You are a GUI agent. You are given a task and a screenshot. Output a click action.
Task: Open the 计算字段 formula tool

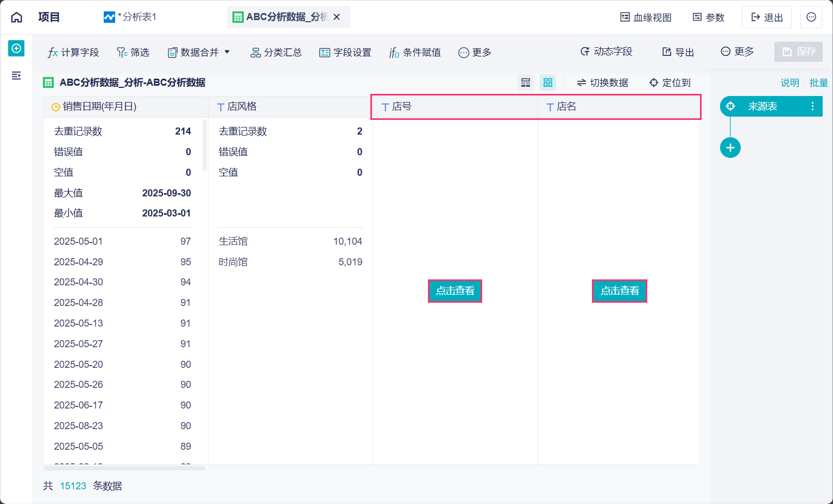coord(73,52)
